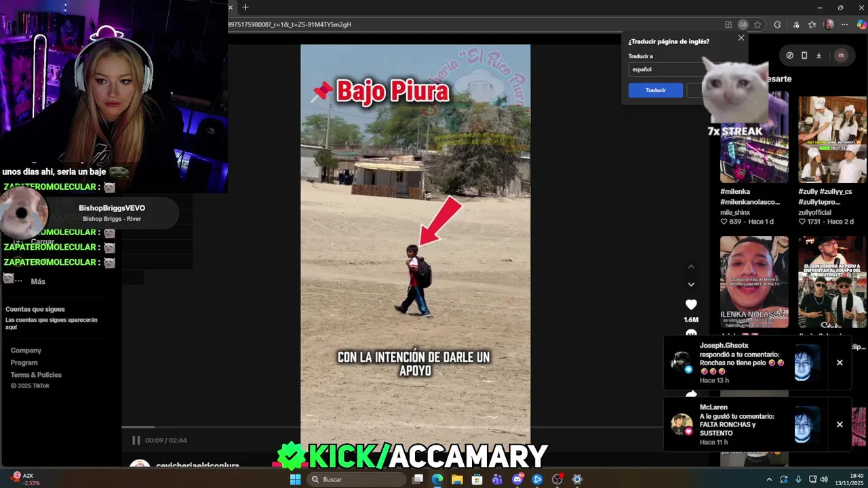
Task: Open the browser profile avatar
Action: [829, 24]
